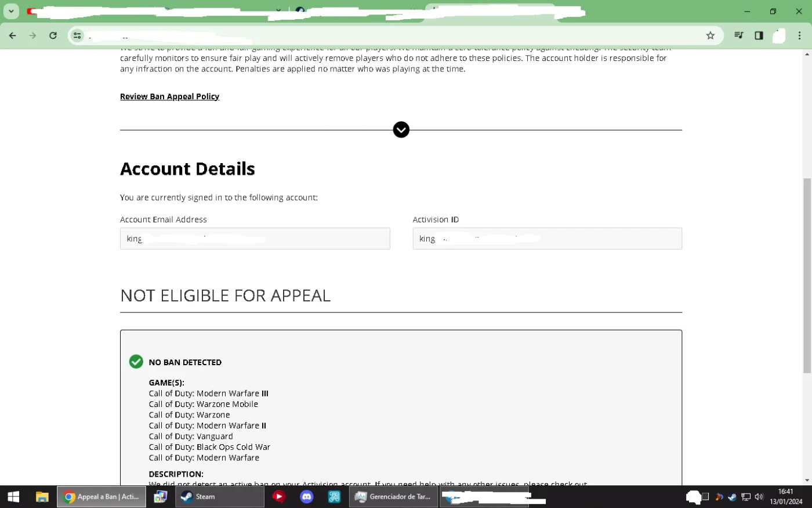Open the red play-icon taskbar app
The height and width of the screenshot is (508, 812).
pyautogui.click(x=278, y=497)
